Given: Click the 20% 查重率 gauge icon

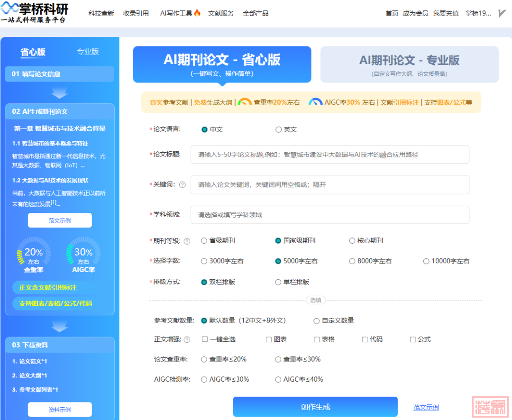Looking at the screenshot, I should coord(34,254).
